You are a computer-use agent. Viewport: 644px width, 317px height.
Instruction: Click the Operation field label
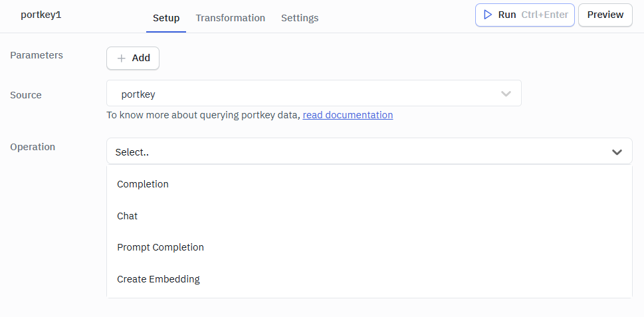33,147
